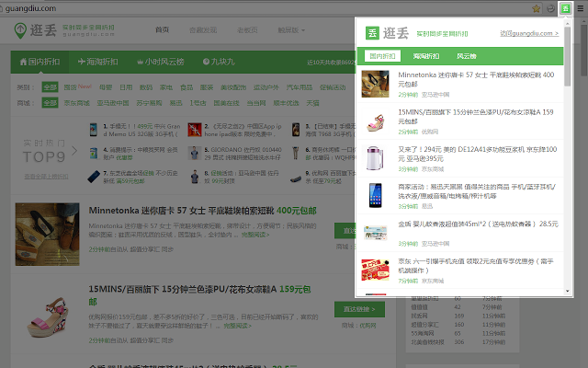Click the popup scrollbar down arrow
Viewport: 588px width, 368px height.
[x=568, y=291]
